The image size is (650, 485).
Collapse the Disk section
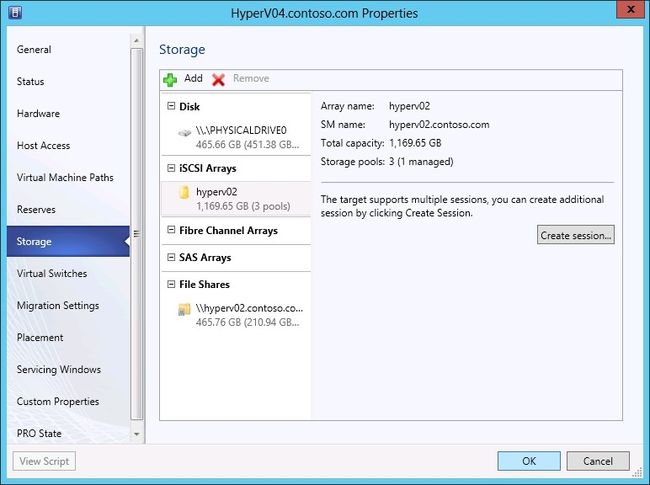point(171,106)
